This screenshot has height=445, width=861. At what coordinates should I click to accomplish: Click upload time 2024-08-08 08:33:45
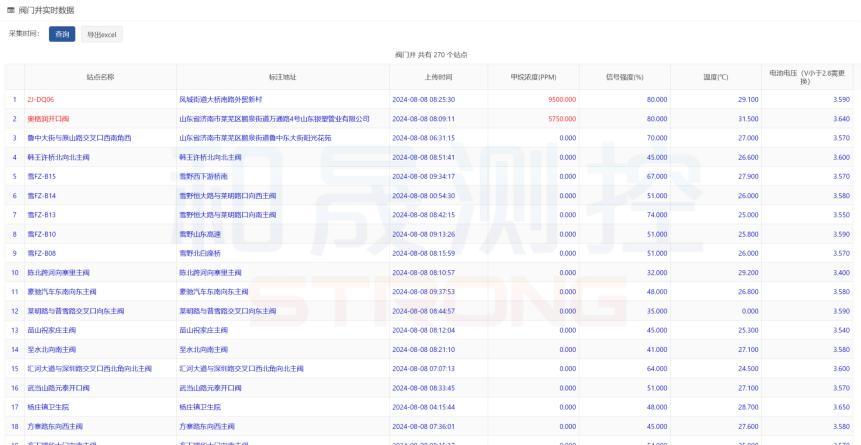click(424, 388)
